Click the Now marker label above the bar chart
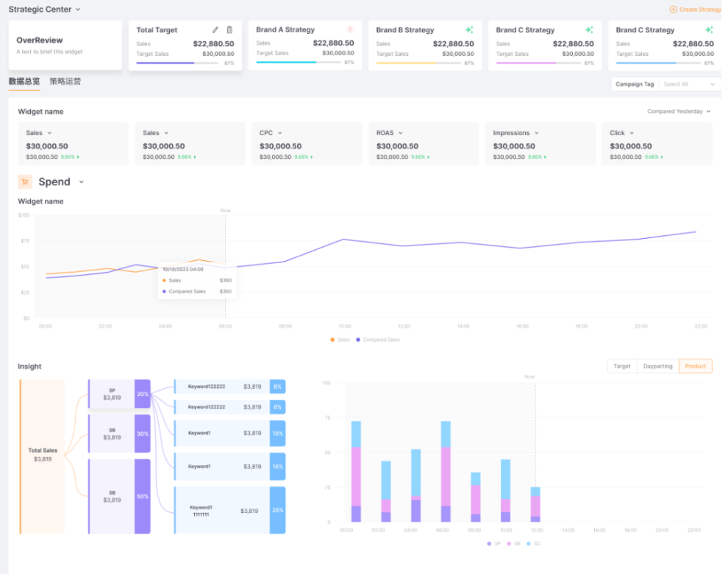The image size is (728, 574). (529, 376)
